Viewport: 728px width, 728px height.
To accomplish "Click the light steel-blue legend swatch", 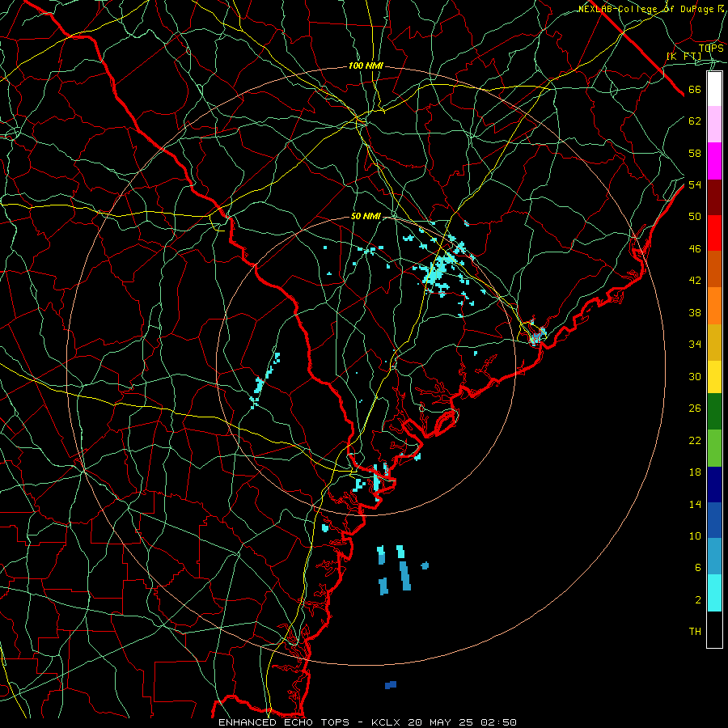I will (714, 557).
